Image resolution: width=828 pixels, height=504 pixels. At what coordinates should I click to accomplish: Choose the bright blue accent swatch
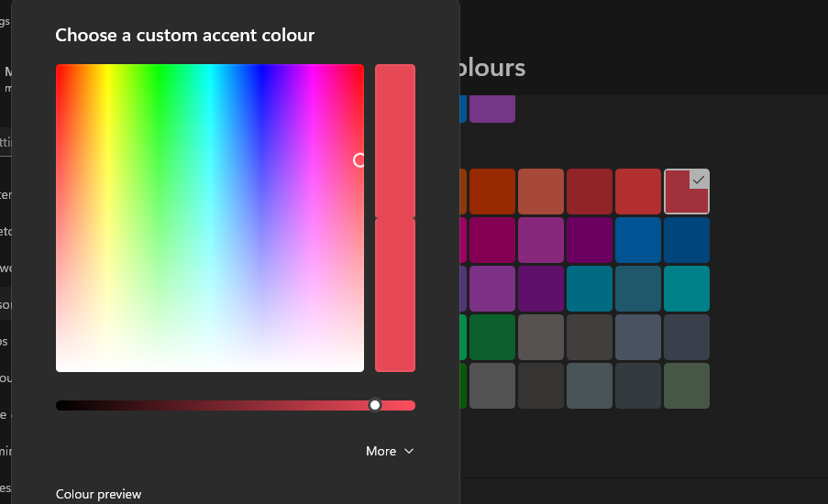638,240
